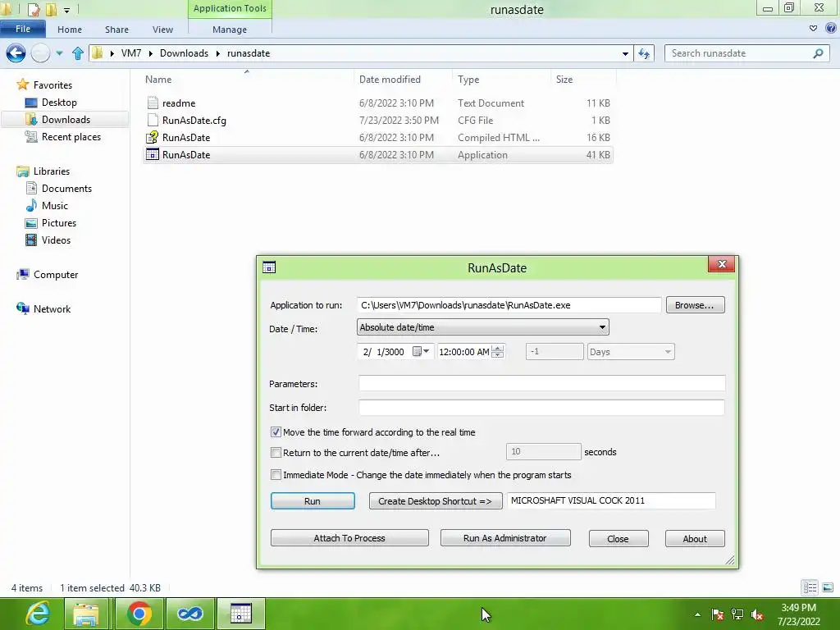The height and width of the screenshot is (630, 840).
Task: Open the Share ribbon tab
Action: [116, 30]
